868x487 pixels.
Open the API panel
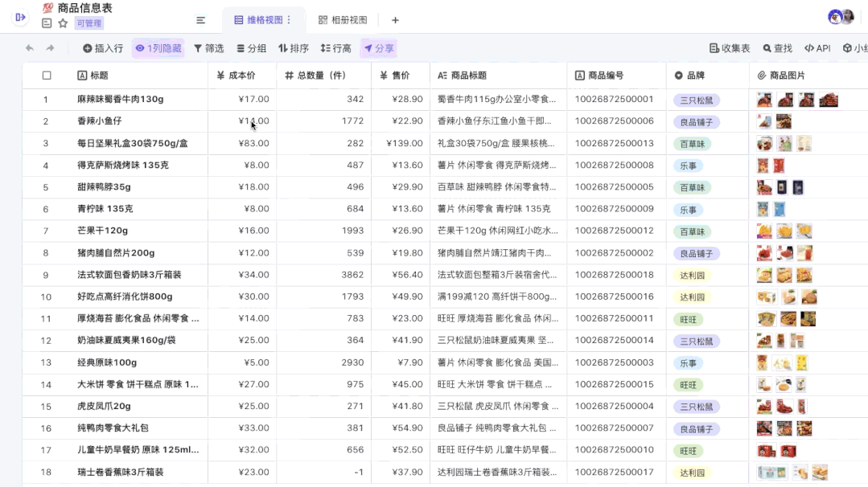click(817, 48)
